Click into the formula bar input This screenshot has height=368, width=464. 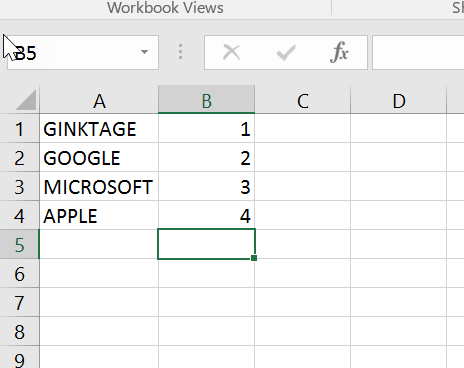[x=418, y=53]
